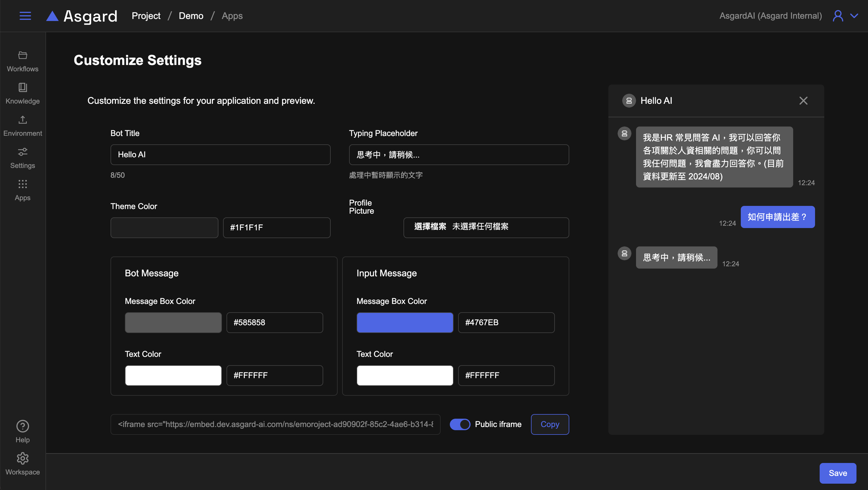868x490 pixels.
Task: Navigate to Project breadcrumb
Action: (x=146, y=16)
